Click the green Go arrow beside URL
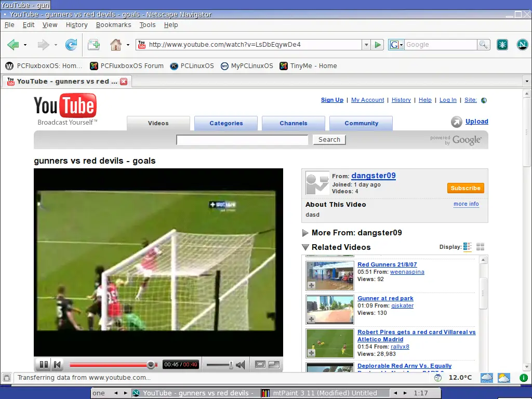Image resolution: width=532 pixels, height=399 pixels. pos(377,45)
